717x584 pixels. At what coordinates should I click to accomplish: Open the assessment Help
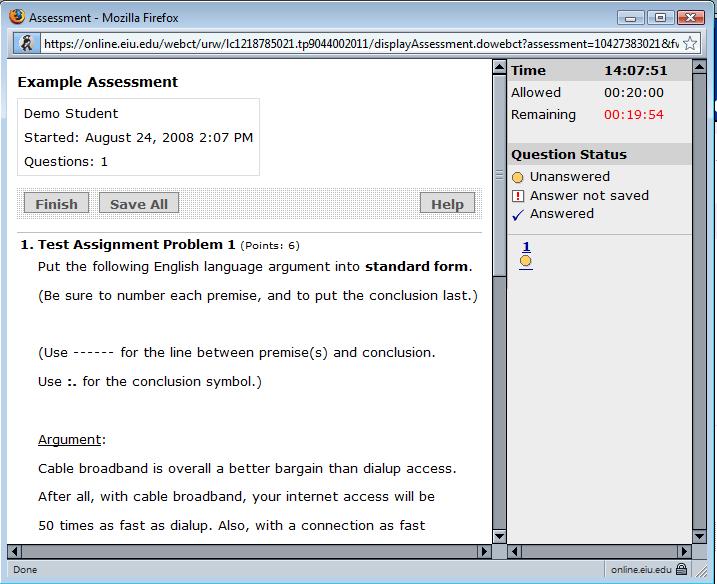pos(447,204)
